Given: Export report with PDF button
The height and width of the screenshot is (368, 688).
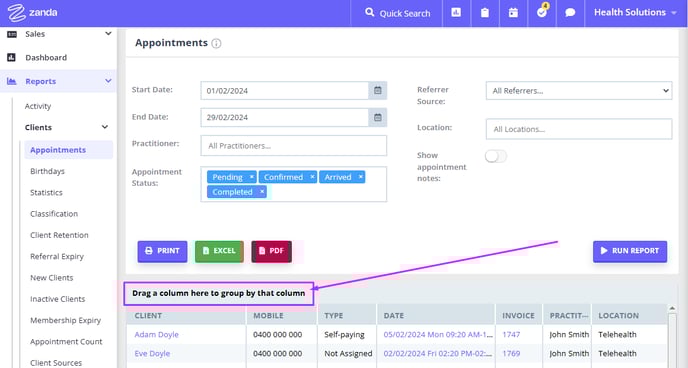Looking at the screenshot, I should tap(272, 251).
